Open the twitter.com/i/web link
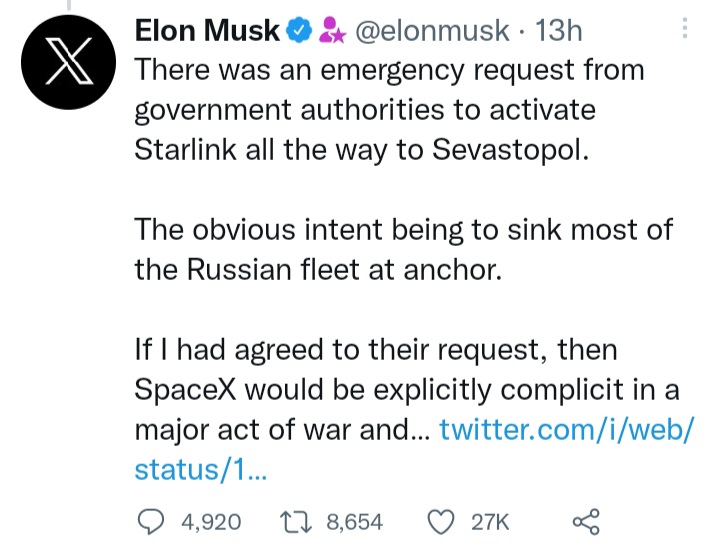This screenshot has width=720, height=554. coord(566,430)
